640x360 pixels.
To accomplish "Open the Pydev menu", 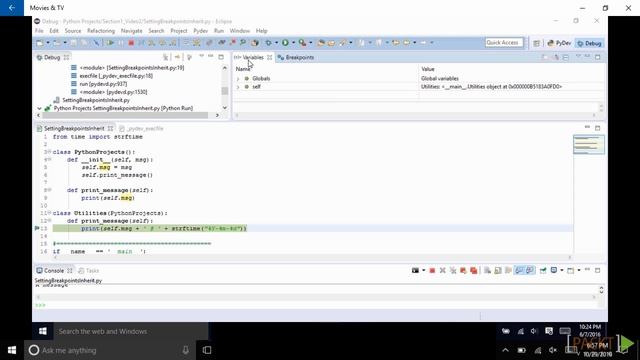I will 200,31.
